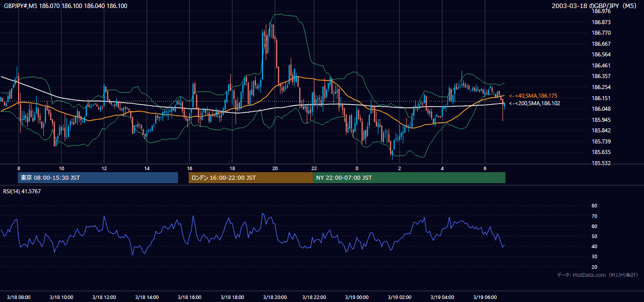Viewport: 644px width, 302px height.
Task: Click hour 22 on the chart time axis
Action: (x=314, y=168)
